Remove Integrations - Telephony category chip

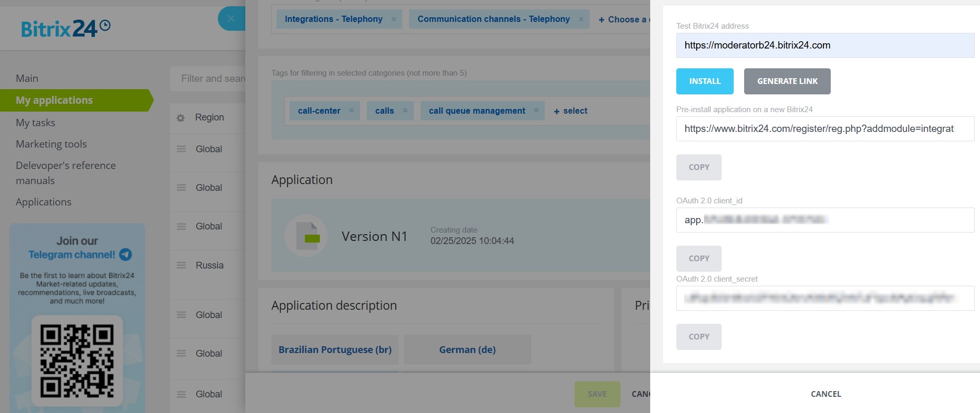coord(393,19)
